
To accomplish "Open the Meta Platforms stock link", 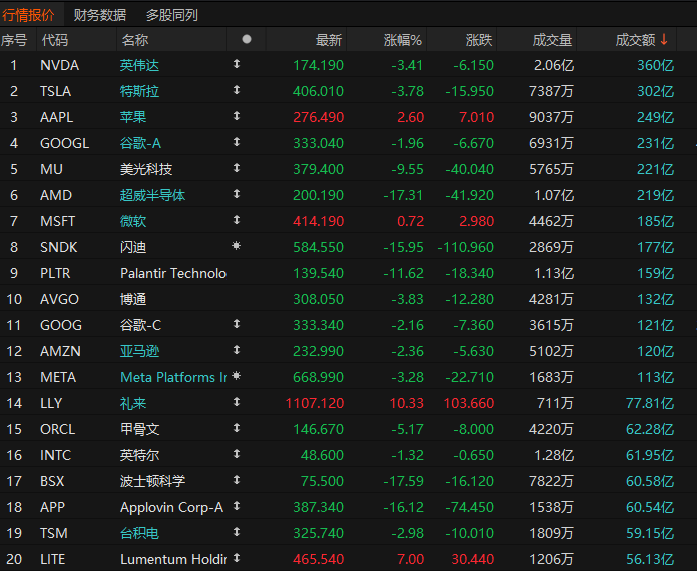I will pyautogui.click(x=173, y=377).
